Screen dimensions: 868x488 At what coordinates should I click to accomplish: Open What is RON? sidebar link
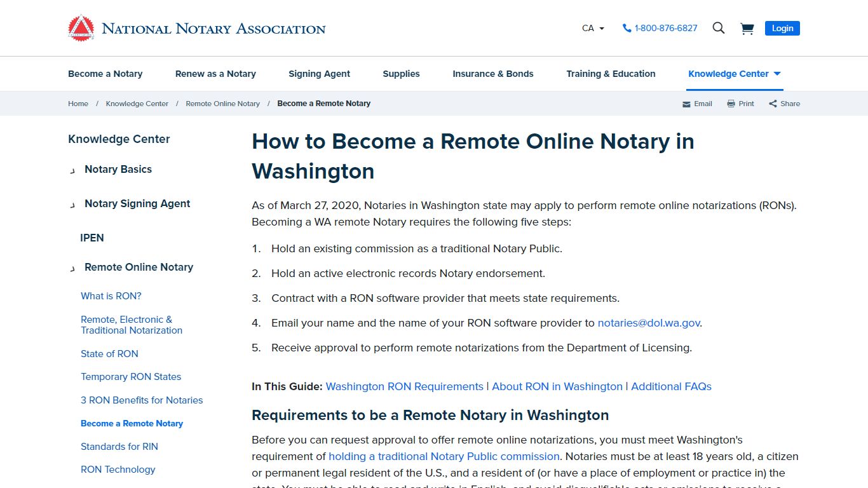tap(111, 296)
